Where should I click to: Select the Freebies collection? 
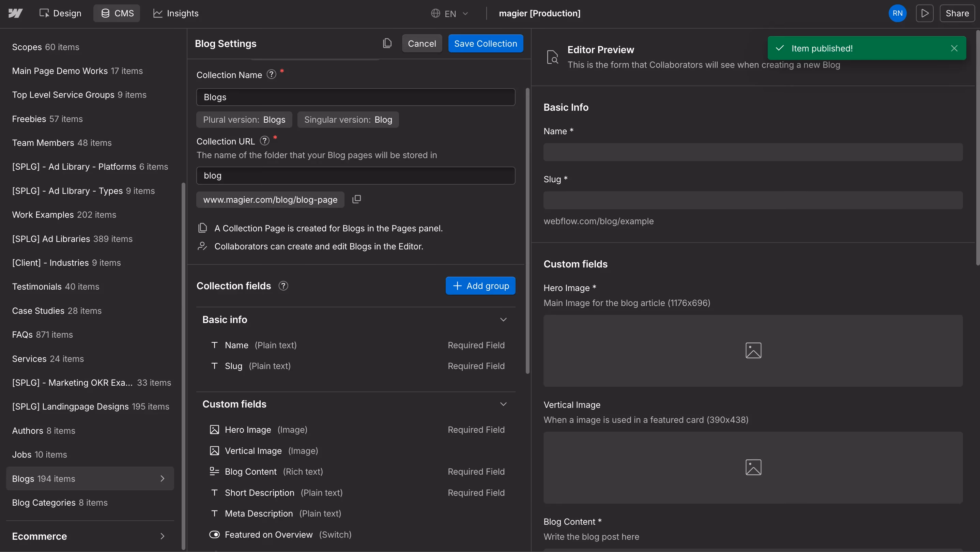click(x=90, y=119)
